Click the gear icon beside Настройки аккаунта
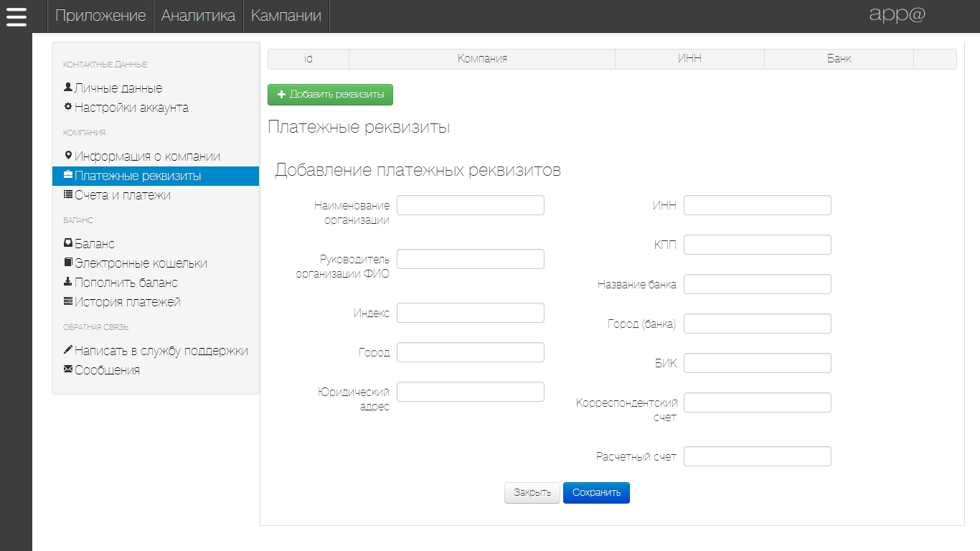The image size is (980, 551). click(68, 107)
